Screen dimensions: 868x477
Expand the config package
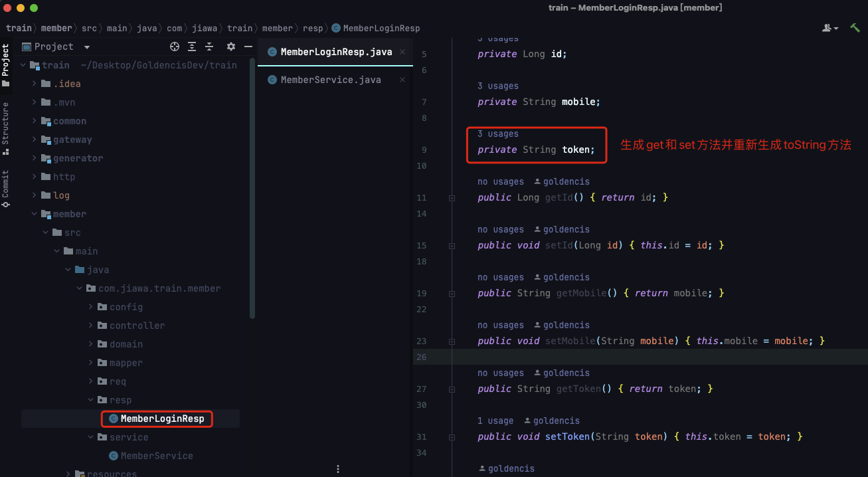[91, 307]
